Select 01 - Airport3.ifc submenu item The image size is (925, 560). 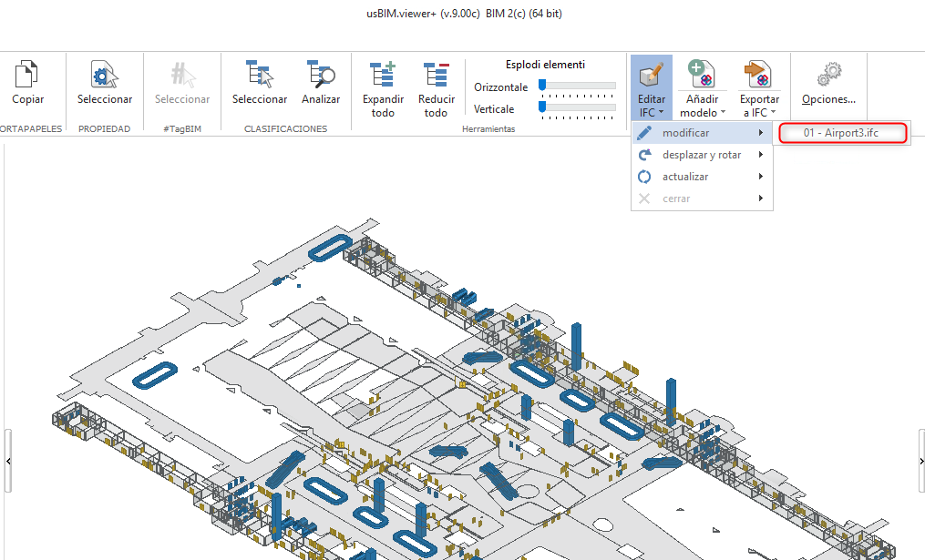click(x=842, y=133)
